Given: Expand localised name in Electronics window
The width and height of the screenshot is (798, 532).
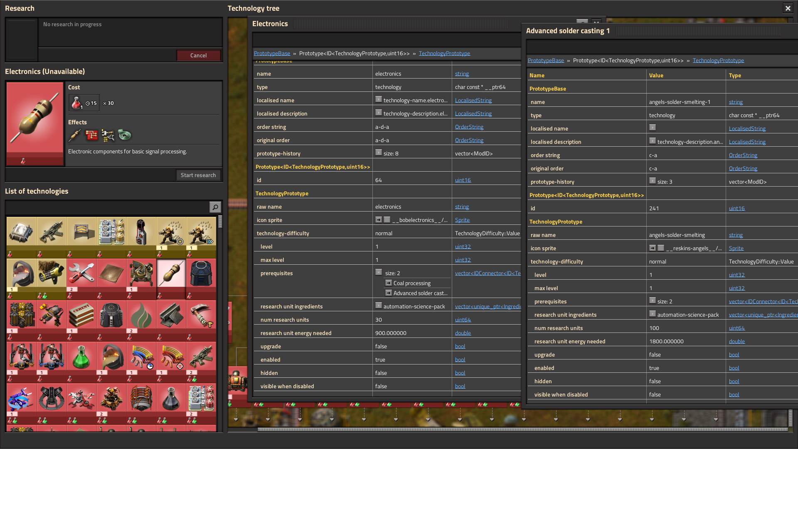Looking at the screenshot, I should 379,99.
